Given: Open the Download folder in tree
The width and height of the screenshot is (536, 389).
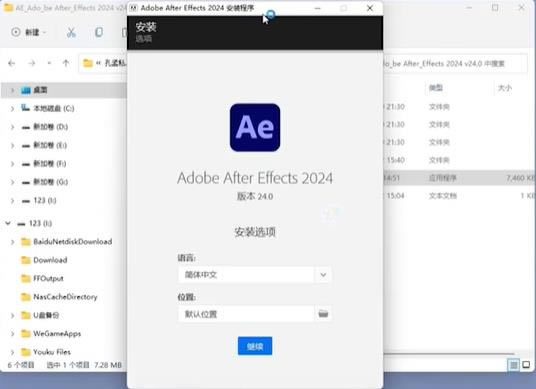Looking at the screenshot, I should point(50,260).
